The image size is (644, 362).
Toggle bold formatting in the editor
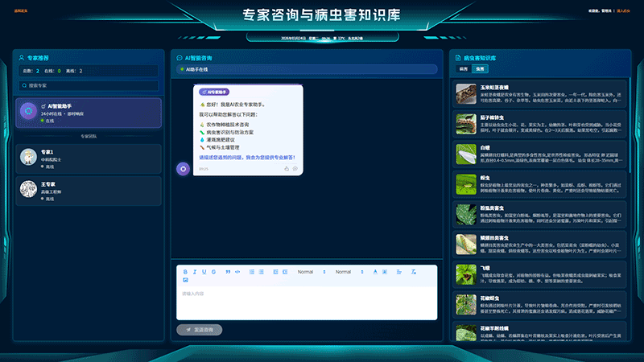[x=185, y=272]
